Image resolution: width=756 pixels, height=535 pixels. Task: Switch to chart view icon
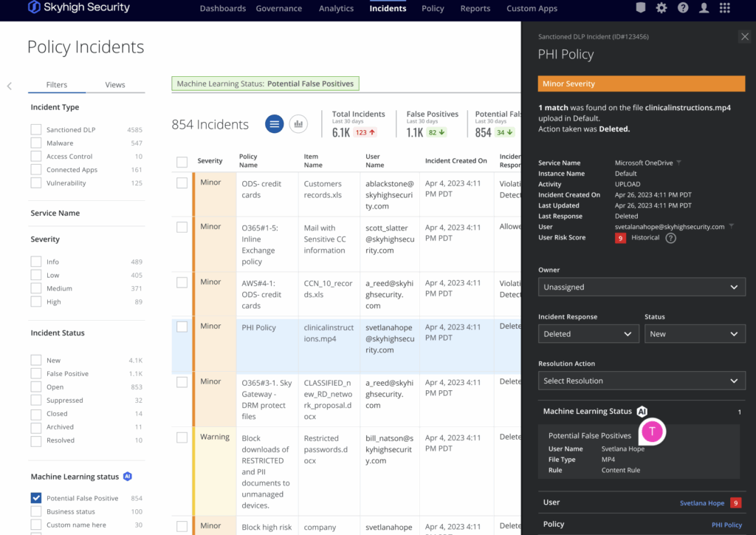298,124
